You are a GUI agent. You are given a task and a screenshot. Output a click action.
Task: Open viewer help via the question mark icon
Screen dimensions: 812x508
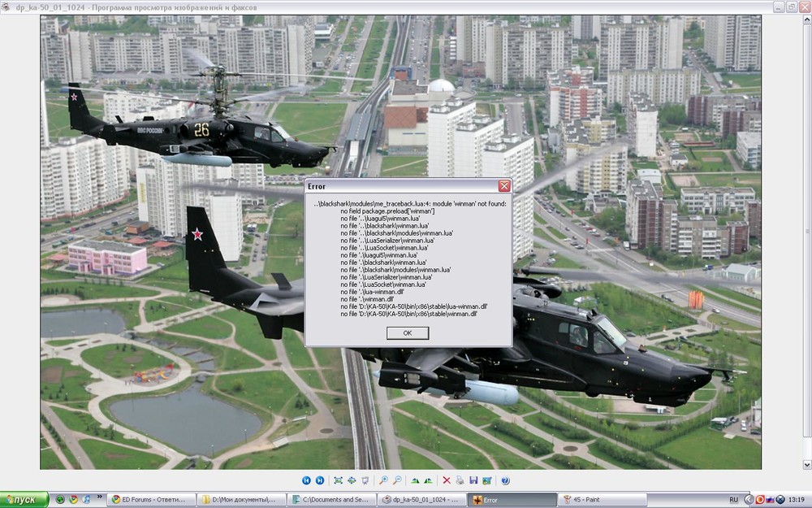coord(505,480)
